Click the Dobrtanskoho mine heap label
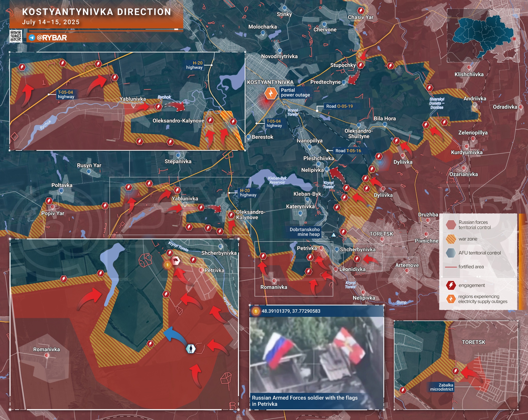 [x=304, y=232]
